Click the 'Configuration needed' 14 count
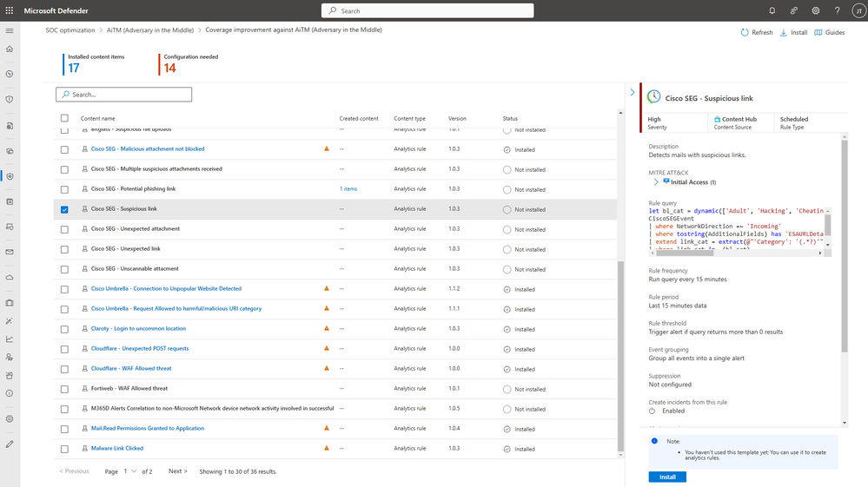This screenshot has width=868, height=487. 170,68
